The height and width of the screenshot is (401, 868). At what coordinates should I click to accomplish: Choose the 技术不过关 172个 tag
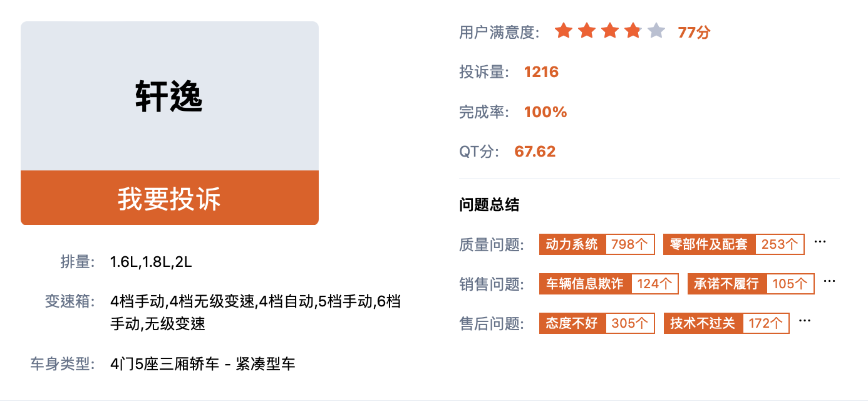click(x=726, y=323)
